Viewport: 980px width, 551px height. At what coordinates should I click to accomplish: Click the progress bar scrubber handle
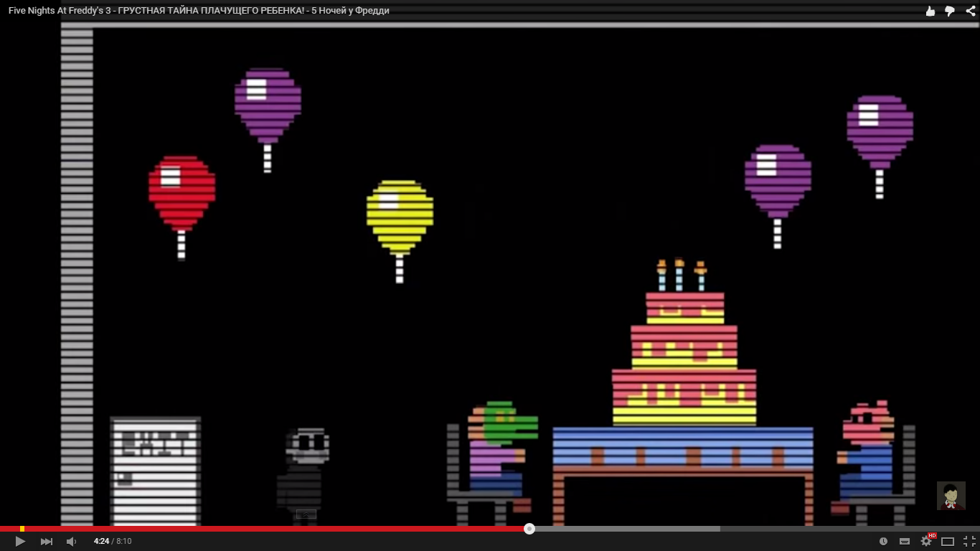click(x=529, y=529)
